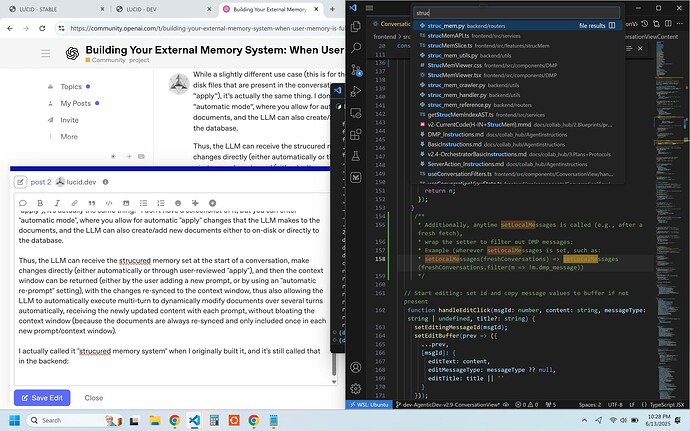Click the split editor icon
Image resolution: width=690 pixels, height=431 pixels.
(668, 24)
